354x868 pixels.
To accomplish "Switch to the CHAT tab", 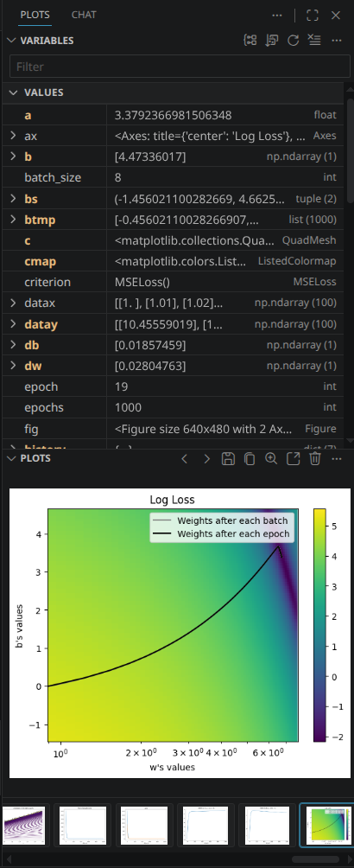I will (84, 15).
